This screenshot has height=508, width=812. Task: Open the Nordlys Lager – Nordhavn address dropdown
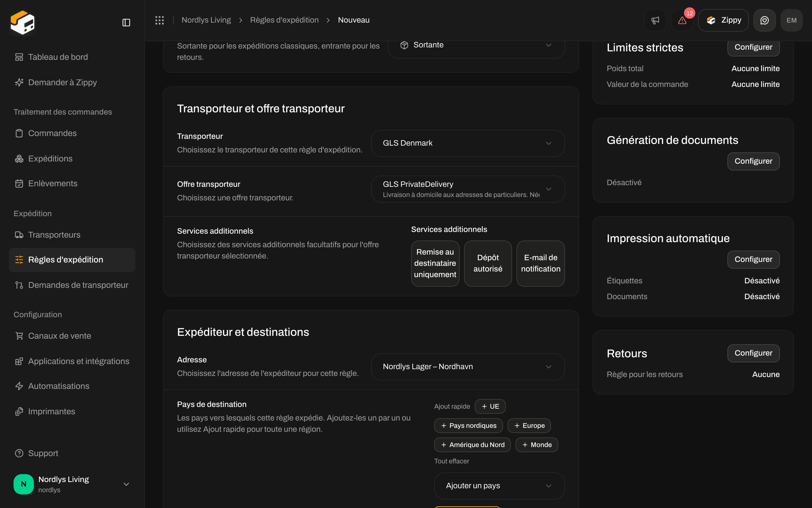pyautogui.click(x=468, y=367)
